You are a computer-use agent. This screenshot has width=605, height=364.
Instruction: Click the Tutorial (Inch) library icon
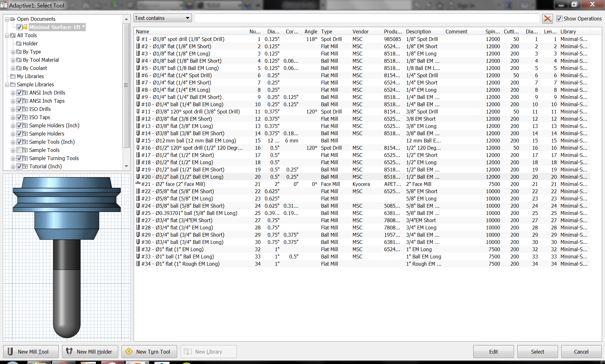[25, 166]
